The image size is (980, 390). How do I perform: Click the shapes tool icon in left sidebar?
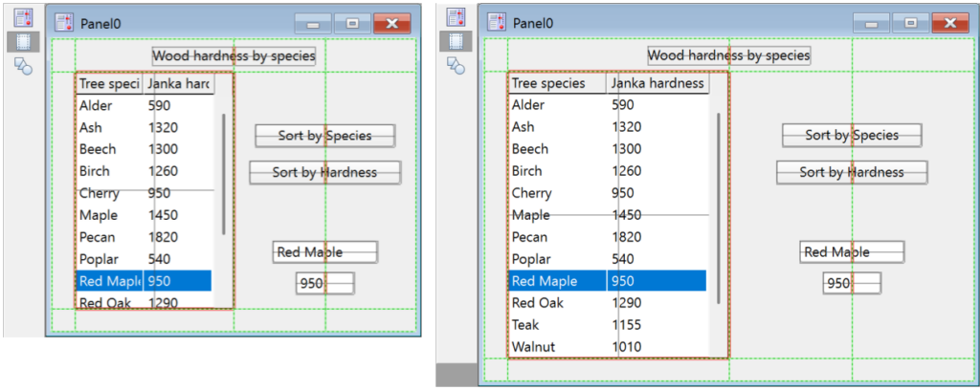click(23, 65)
